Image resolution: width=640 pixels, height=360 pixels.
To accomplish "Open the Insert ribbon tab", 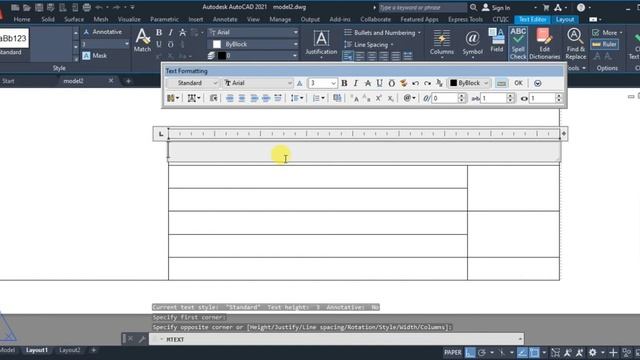I will click(196, 19).
